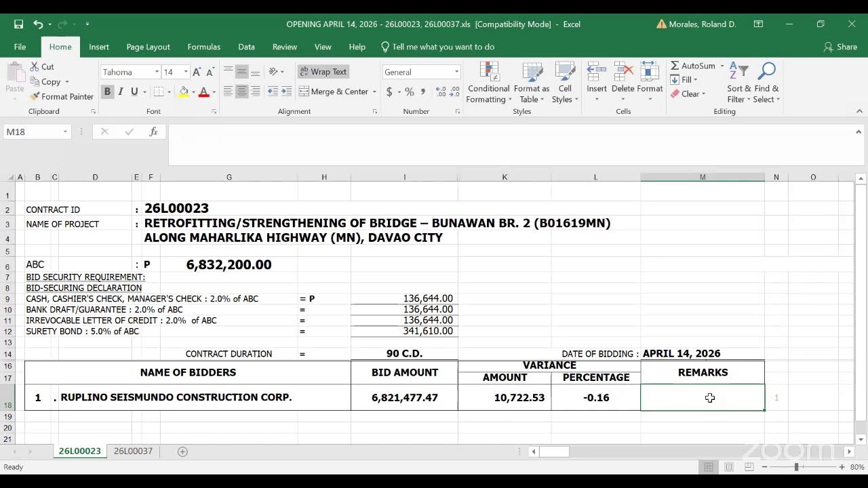The width and height of the screenshot is (868, 488).
Task: Expand the formula bar
Action: [x=859, y=132]
